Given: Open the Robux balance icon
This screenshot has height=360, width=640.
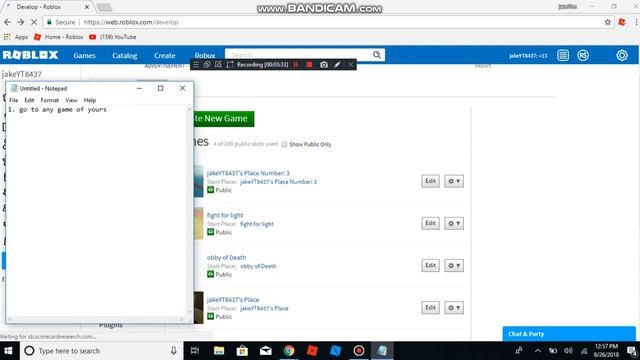Looking at the screenshot, I should tap(583, 56).
